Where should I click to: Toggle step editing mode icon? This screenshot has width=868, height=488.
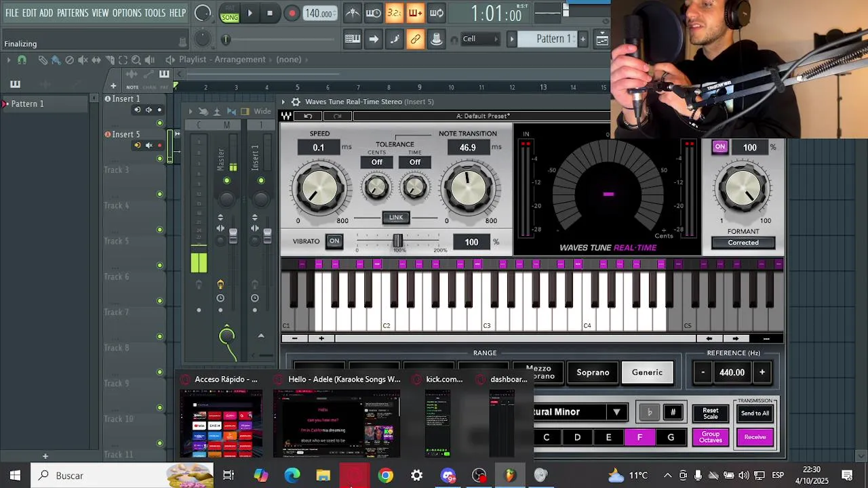point(395,39)
